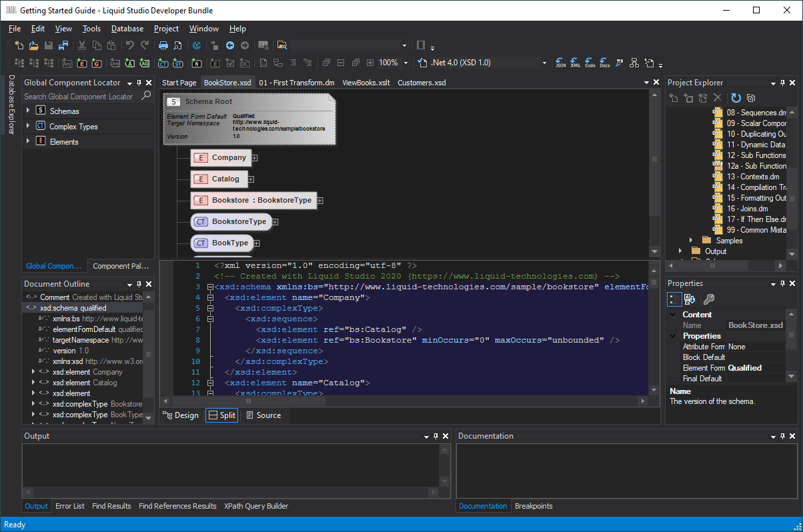The width and height of the screenshot is (803, 532).
Task: Toggle auto-hide pin on Properties panel
Action: click(x=782, y=284)
